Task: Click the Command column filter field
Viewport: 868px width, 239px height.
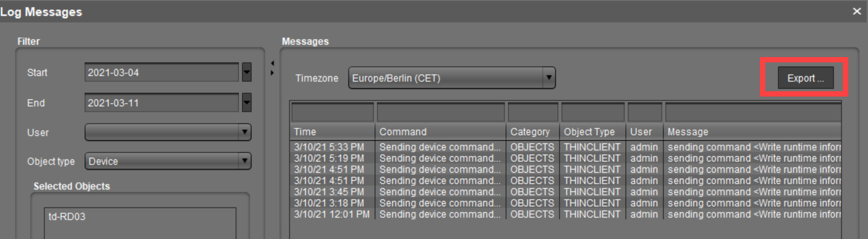Action: (x=440, y=113)
